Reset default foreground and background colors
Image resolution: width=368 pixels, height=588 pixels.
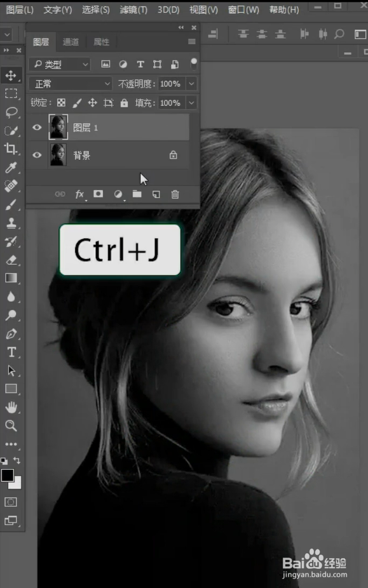tap(4, 460)
